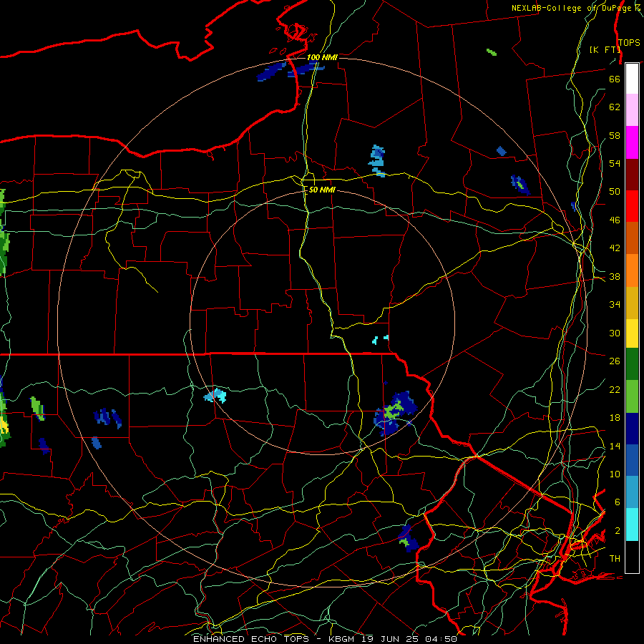Click the legend label "TH"
644x644 pixels.
pyautogui.click(x=615, y=559)
